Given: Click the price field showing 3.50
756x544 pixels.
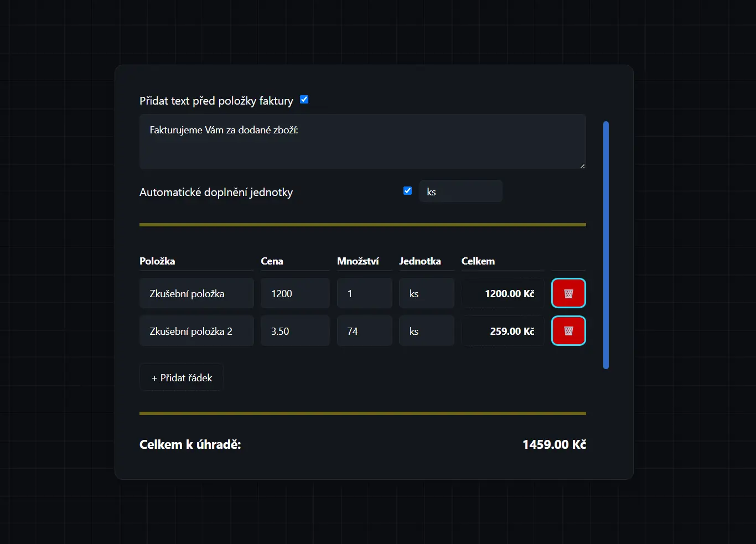Looking at the screenshot, I should tap(295, 331).
